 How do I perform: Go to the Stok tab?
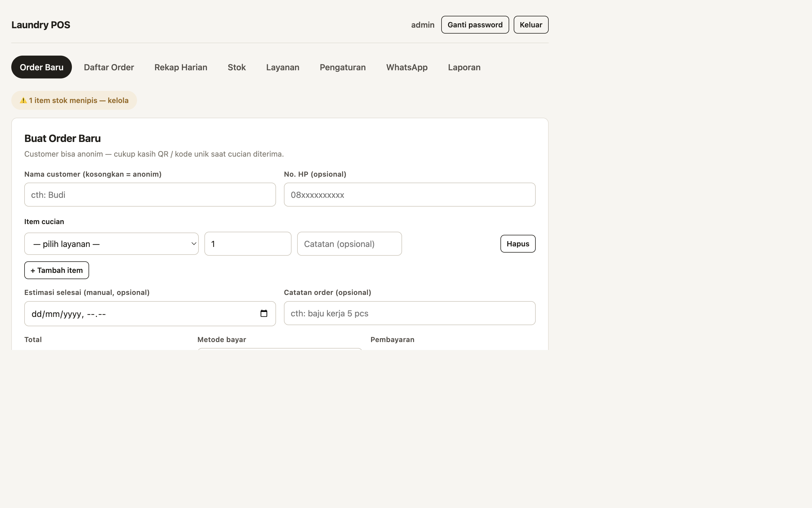pyautogui.click(x=237, y=67)
